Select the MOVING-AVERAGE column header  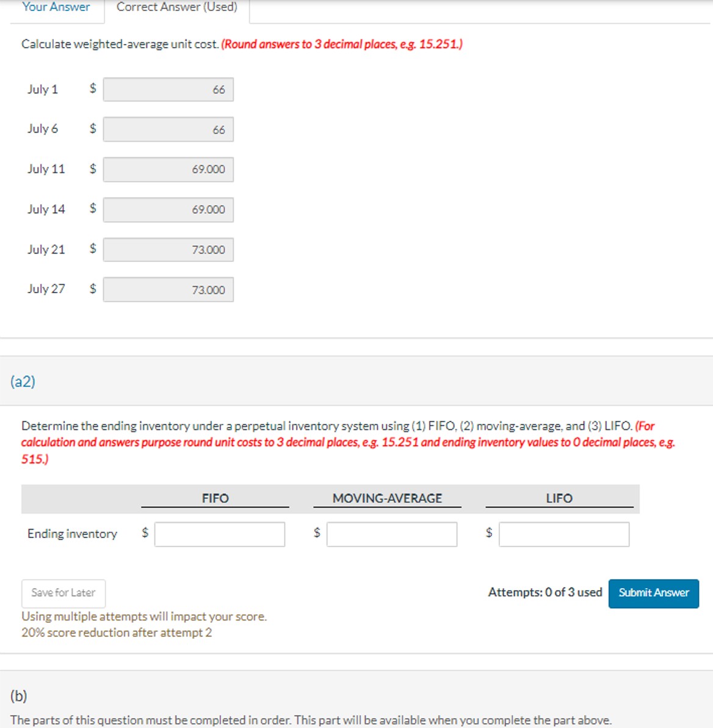(x=387, y=498)
